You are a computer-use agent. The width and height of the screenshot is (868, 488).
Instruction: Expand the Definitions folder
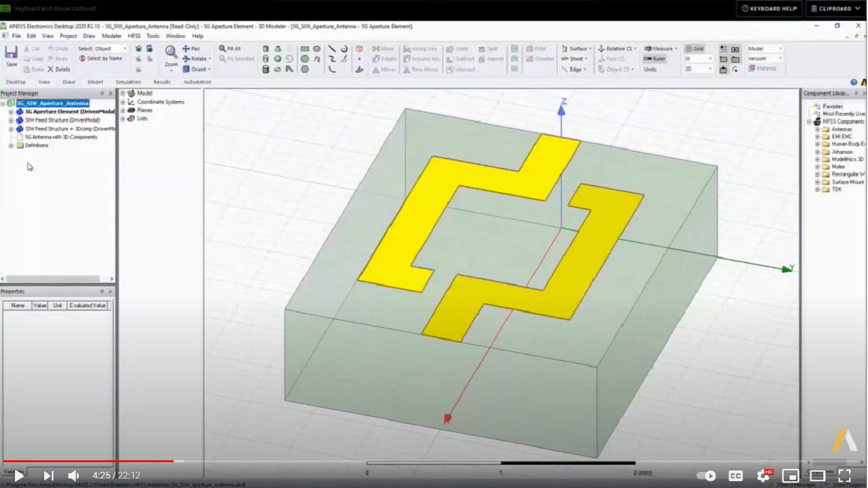click(11, 145)
